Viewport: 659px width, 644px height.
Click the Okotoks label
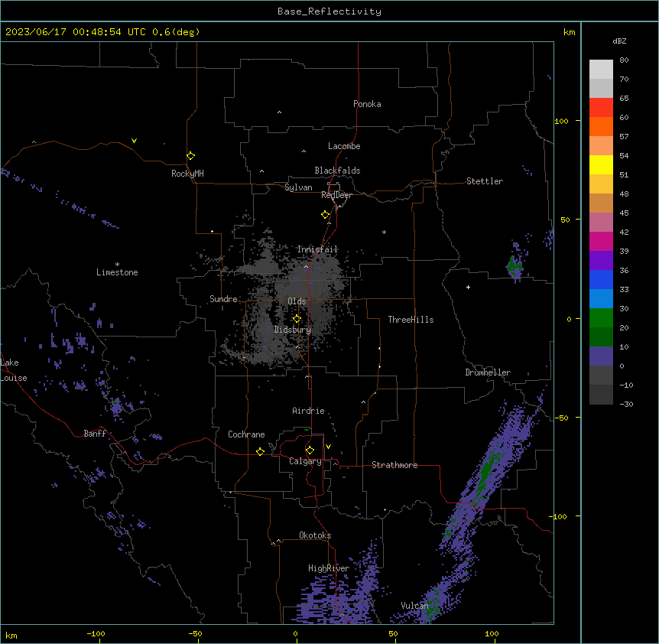315,535
